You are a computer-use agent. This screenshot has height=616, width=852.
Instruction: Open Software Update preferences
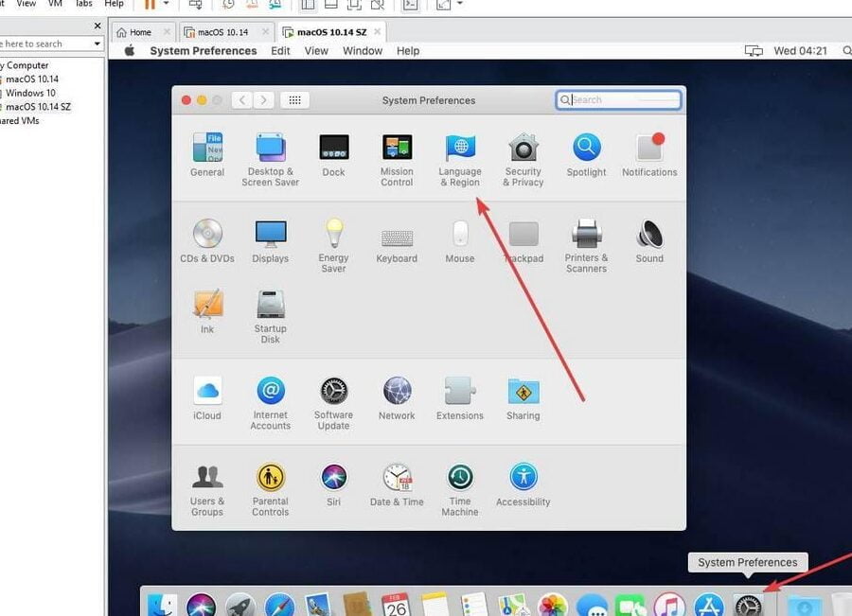coord(333,392)
